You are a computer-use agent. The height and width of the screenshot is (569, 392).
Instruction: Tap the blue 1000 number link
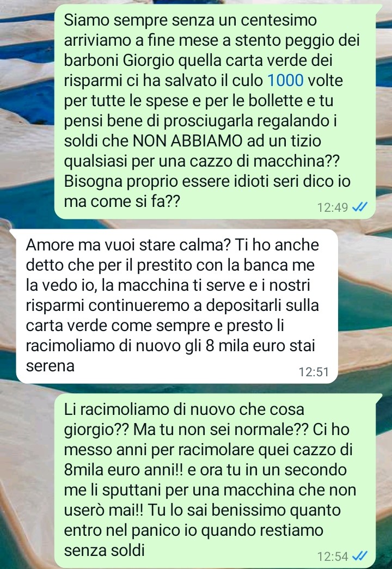click(x=285, y=81)
